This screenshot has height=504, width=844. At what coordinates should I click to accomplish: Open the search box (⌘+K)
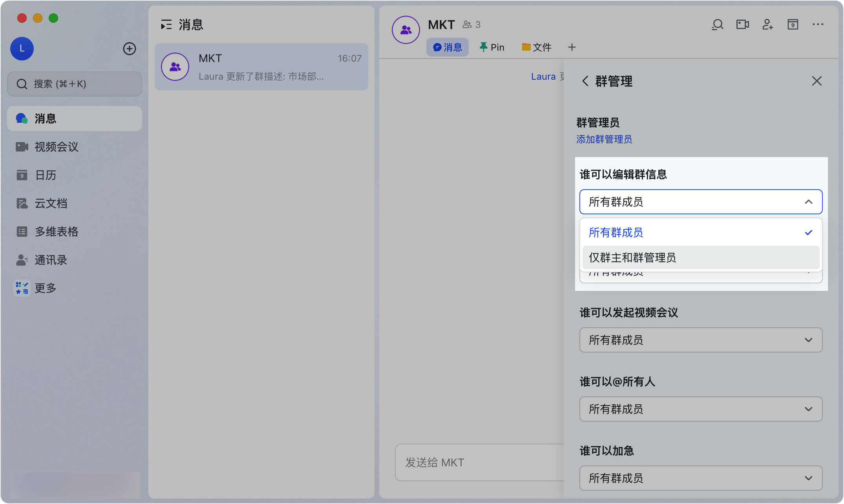click(75, 84)
